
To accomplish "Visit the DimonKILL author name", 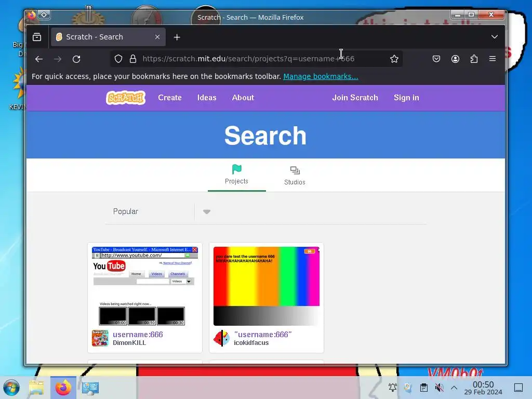I will [129, 343].
